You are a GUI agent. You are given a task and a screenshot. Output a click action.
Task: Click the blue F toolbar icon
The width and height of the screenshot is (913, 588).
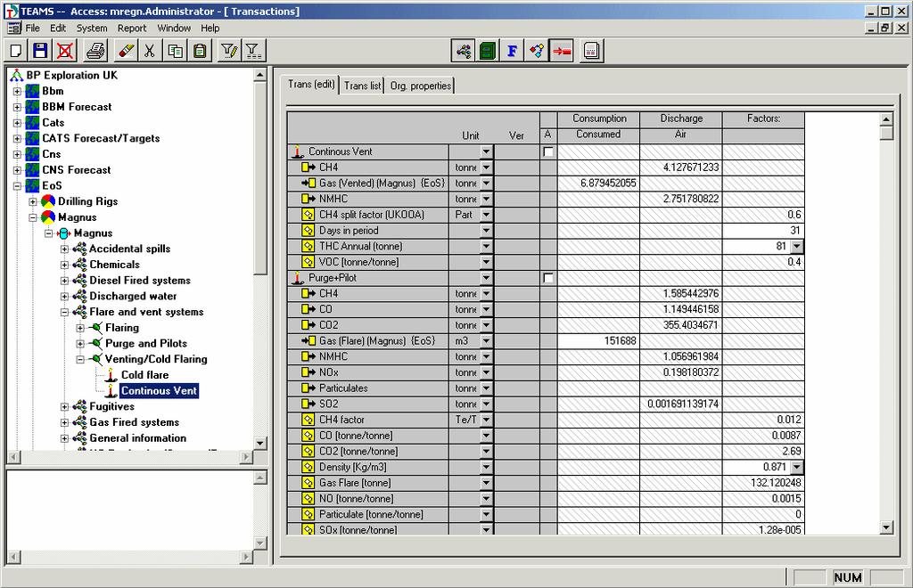pyautogui.click(x=513, y=51)
